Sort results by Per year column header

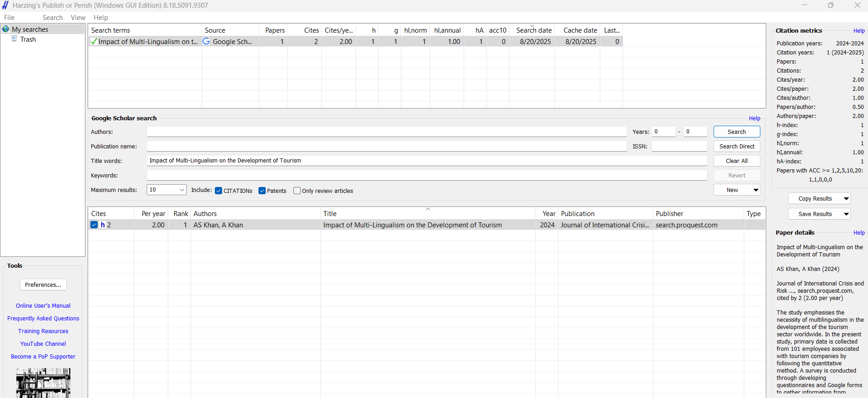click(x=151, y=213)
